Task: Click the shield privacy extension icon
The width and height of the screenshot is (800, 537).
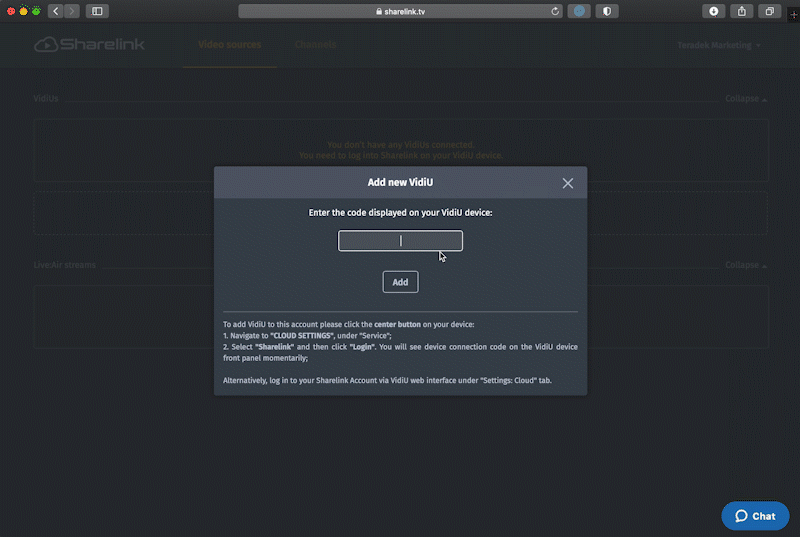Action: point(606,11)
